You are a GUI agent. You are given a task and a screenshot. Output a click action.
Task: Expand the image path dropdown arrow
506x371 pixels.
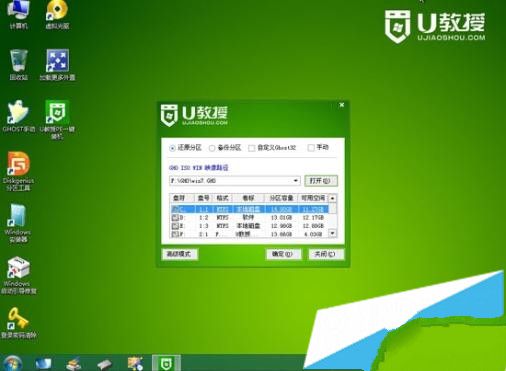point(295,181)
